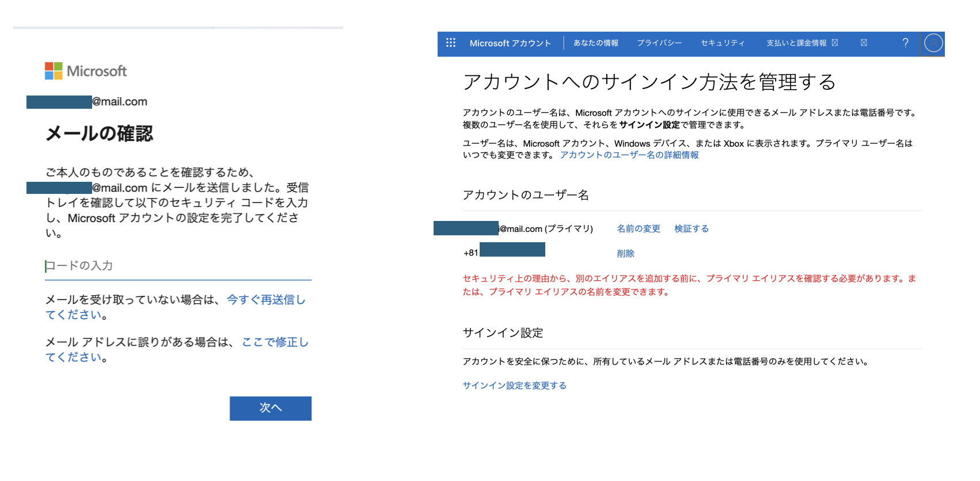The image size is (980, 481).
Task: Click 検証する for primary email
Action: coord(692,228)
